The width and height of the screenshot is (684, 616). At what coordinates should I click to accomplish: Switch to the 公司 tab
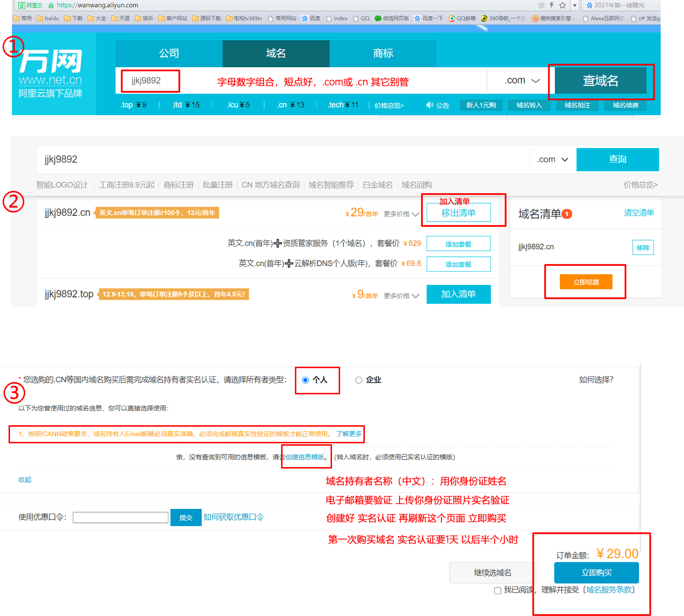169,53
